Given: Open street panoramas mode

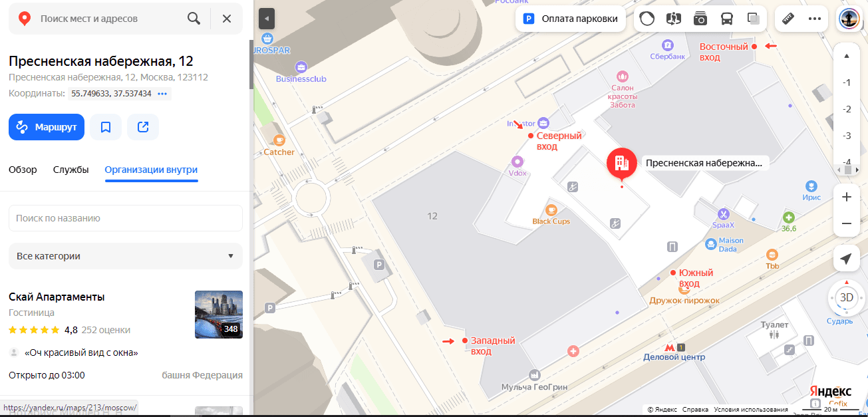Looking at the screenshot, I should (x=674, y=19).
